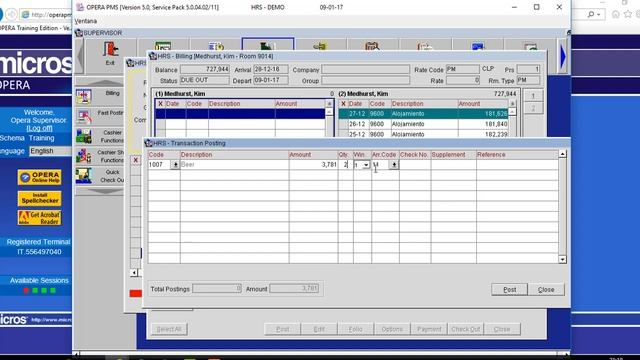Image resolution: width=640 pixels, height=360 pixels.
Task: Click Payment button in Billing window
Action: pyautogui.click(x=429, y=329)
